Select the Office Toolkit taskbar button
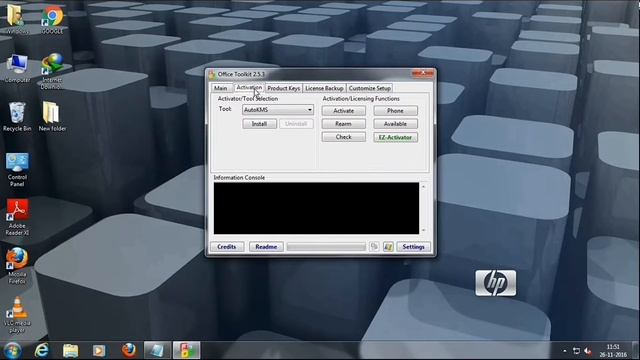640x360 pixels. [187, 351]
